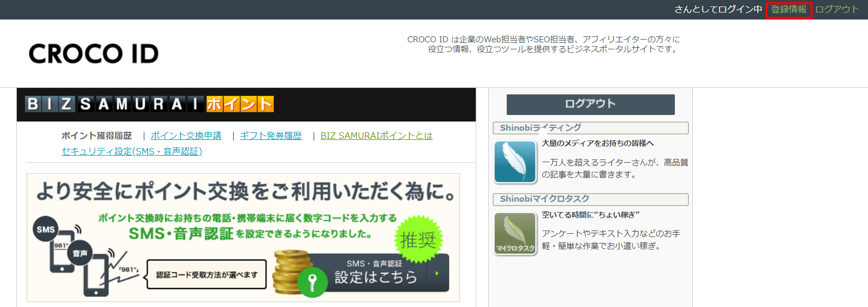The image size is (868, 307).
Task: Click the green 推奨 badge
Action: (418, 239)
